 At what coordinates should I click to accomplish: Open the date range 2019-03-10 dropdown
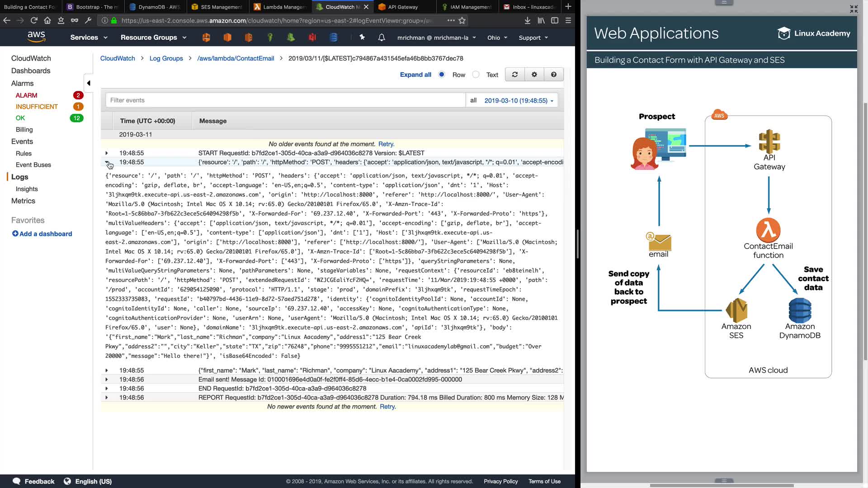[x=519, y=100]
